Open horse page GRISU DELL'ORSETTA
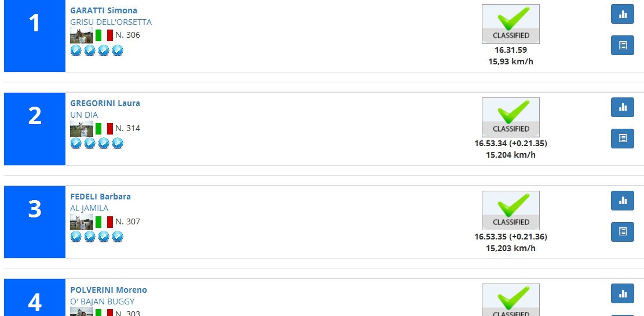This screenshot has width=644, height=316. pos(111,22)
